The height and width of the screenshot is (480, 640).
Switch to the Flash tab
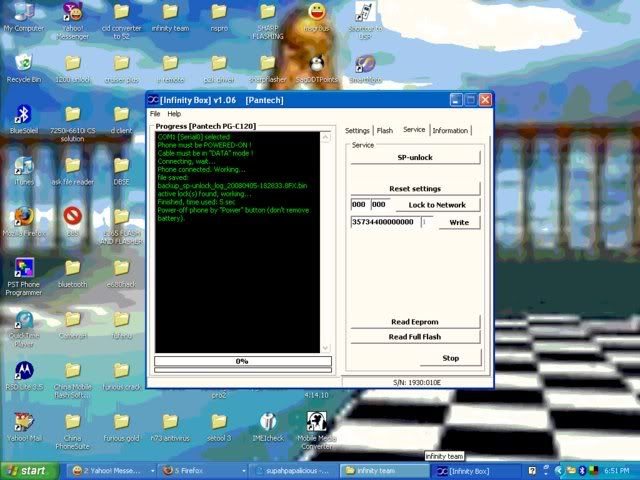pos(384,131)
